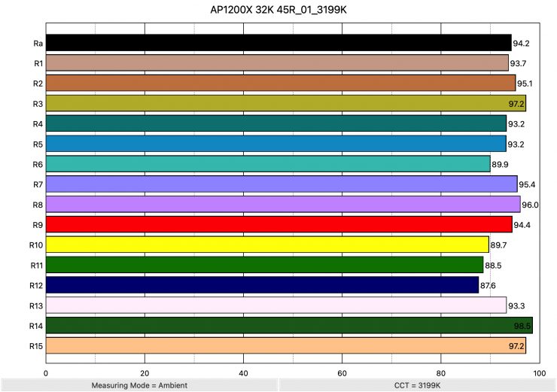This screenshot has width=557, height=392.
Task: Select the olive-yellow R3 bar
Action: [286, 103]
